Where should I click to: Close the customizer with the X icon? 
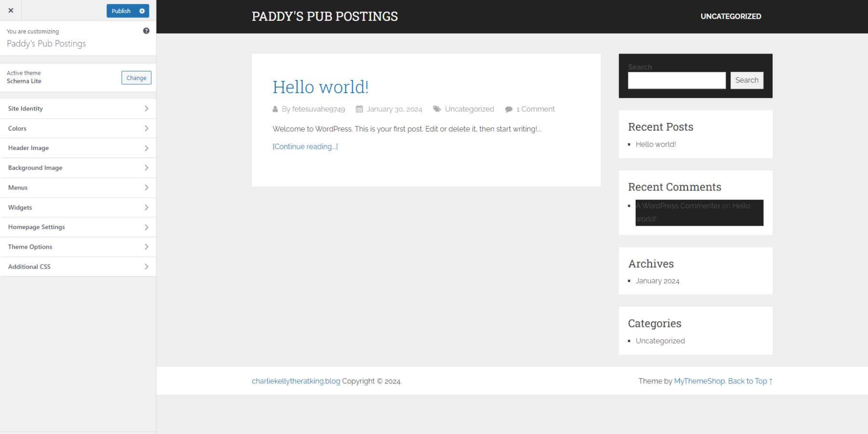click(11, 10)
